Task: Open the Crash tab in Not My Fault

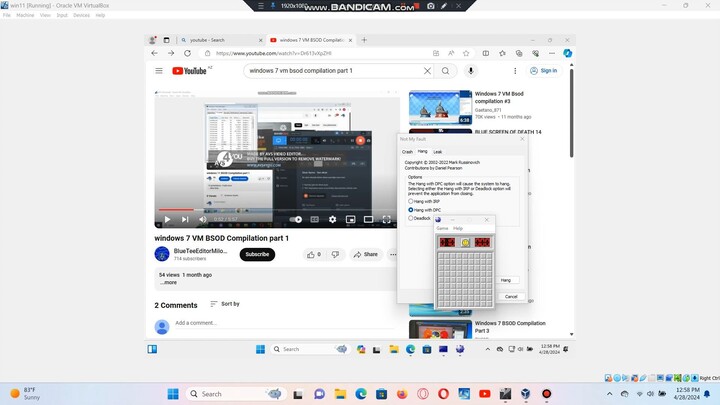Action: tap(407, 152)
